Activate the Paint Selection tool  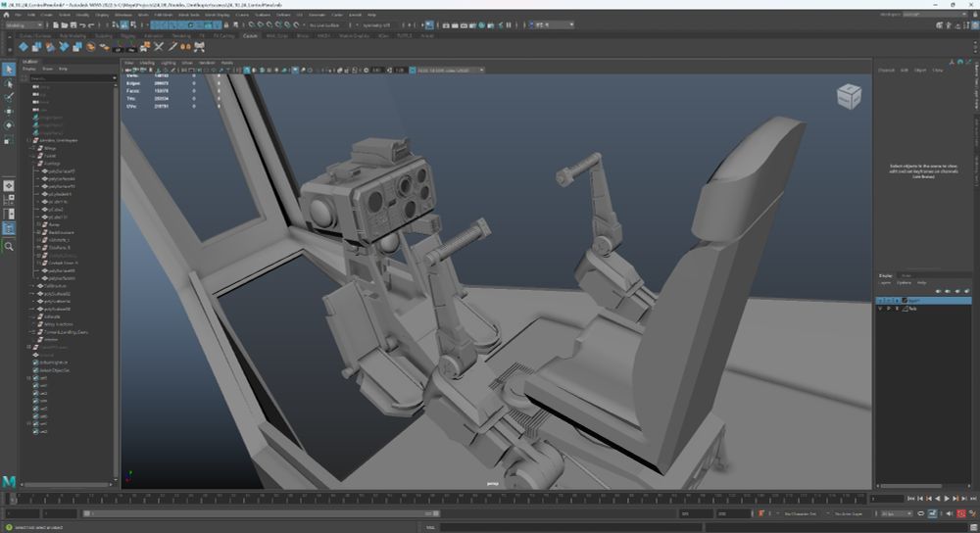[x=9, y=97]
